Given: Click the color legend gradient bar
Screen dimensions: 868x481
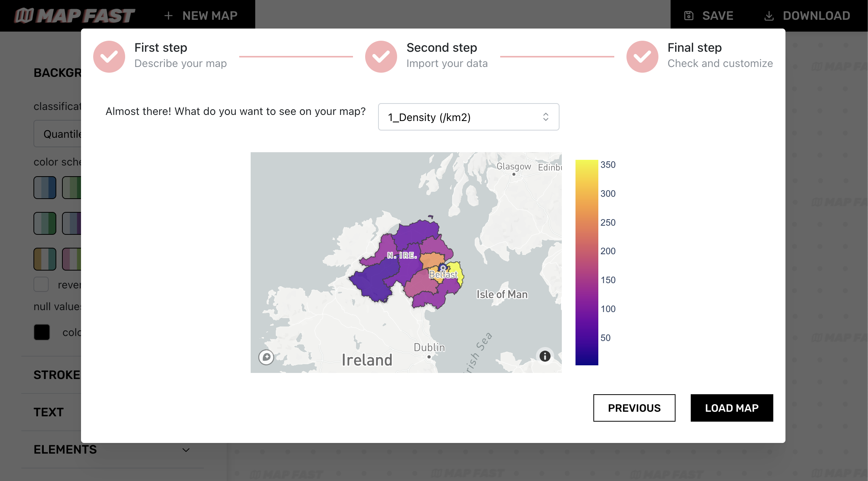Looking at the screenshot, I should pos(587,262).
